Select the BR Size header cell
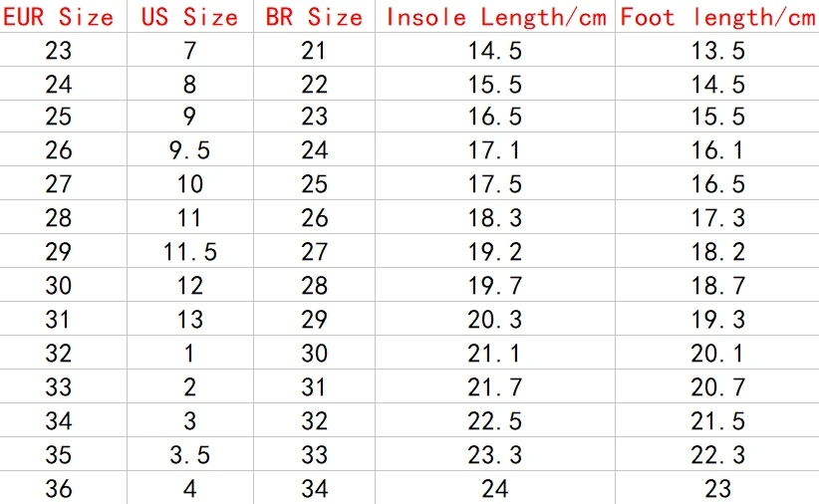 point(314,16)
